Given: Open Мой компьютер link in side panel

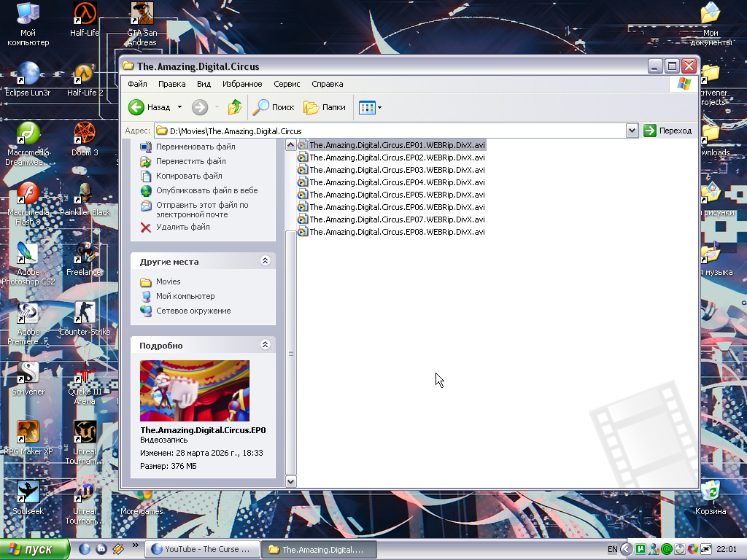Looking at the screenshot, I should tap(185, 296).
